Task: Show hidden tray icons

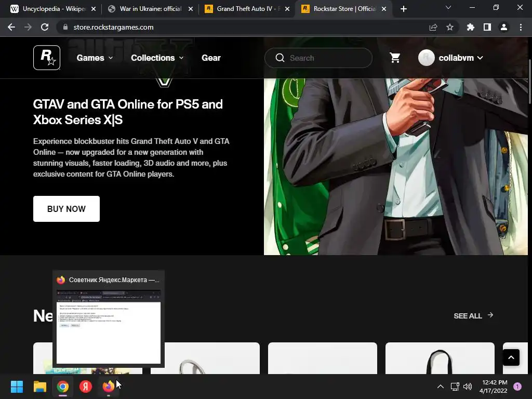Action: (x=441, y=387)
